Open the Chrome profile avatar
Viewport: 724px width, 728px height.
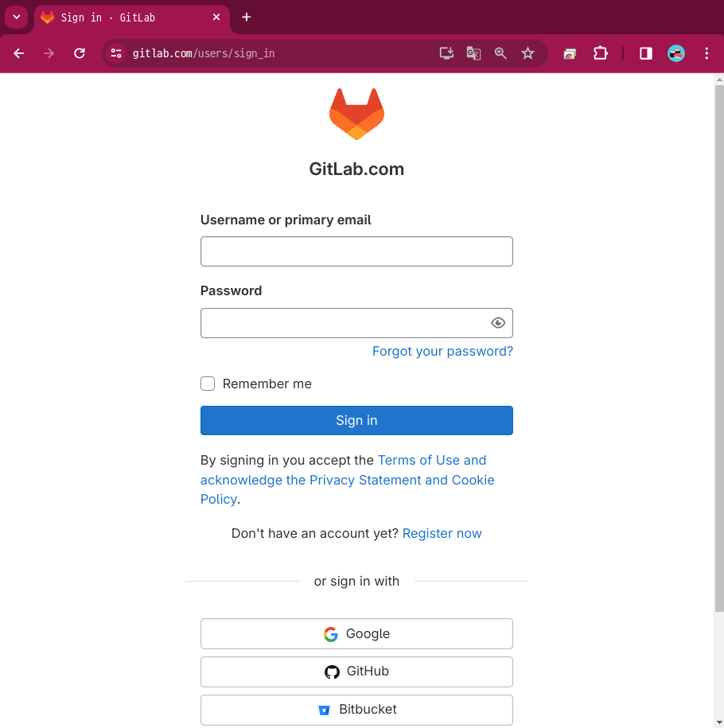(676, 53)
